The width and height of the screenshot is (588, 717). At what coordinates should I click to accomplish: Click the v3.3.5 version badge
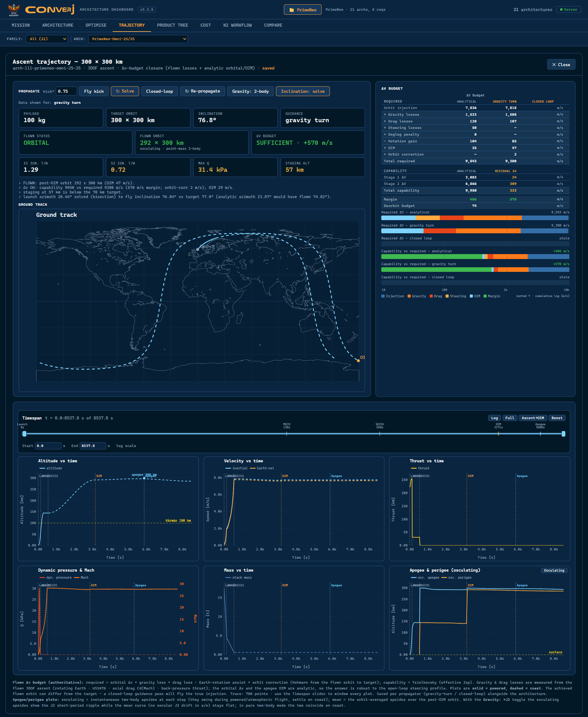pyautogui.click(x=147, y=9)
